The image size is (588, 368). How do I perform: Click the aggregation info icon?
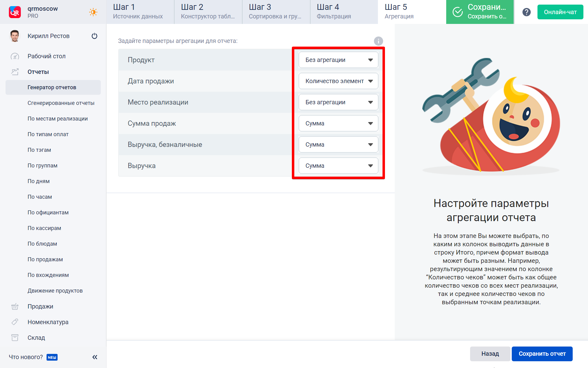pos(379,41)
